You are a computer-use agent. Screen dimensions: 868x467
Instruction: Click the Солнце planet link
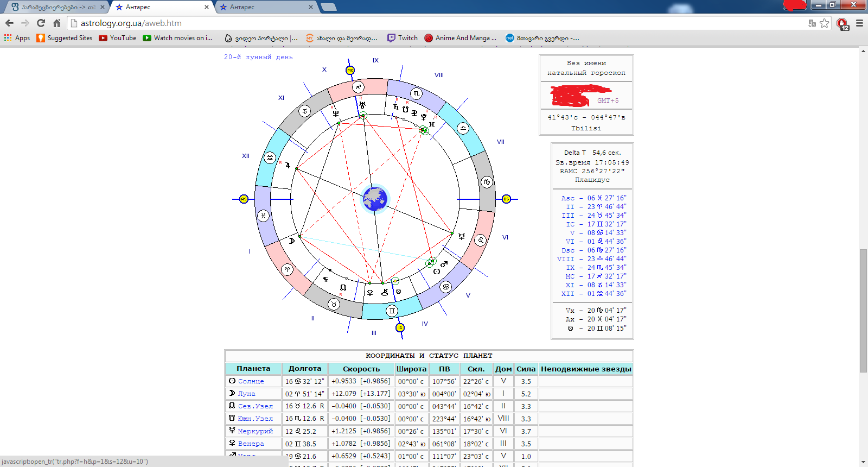click(251, 381)
